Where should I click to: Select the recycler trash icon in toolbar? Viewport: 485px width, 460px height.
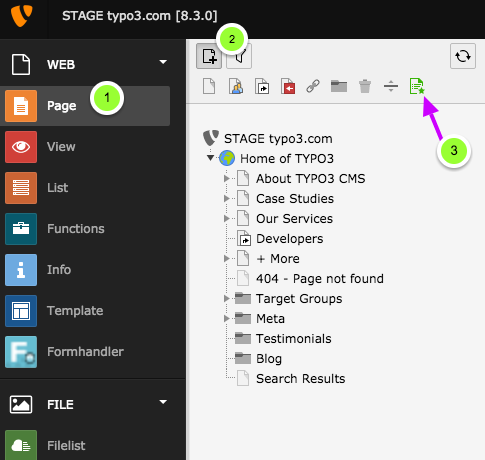(365, 86)
